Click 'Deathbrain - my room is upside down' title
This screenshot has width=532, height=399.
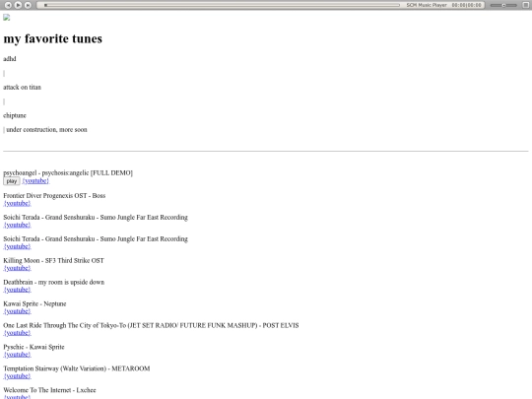point(53,282)
